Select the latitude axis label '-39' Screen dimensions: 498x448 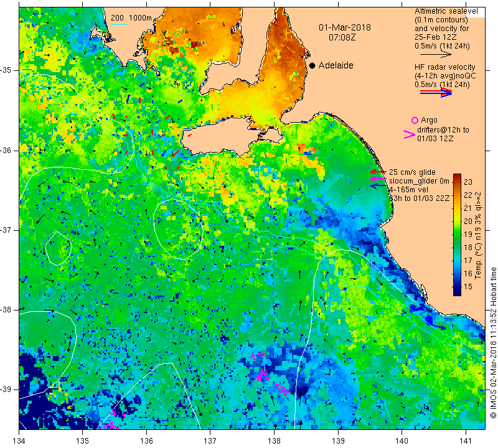point(6,390)
